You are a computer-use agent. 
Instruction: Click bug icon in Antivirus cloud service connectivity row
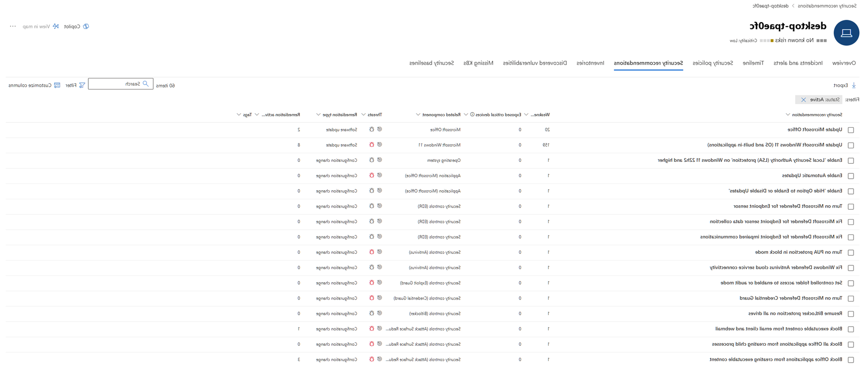[371, 268]
